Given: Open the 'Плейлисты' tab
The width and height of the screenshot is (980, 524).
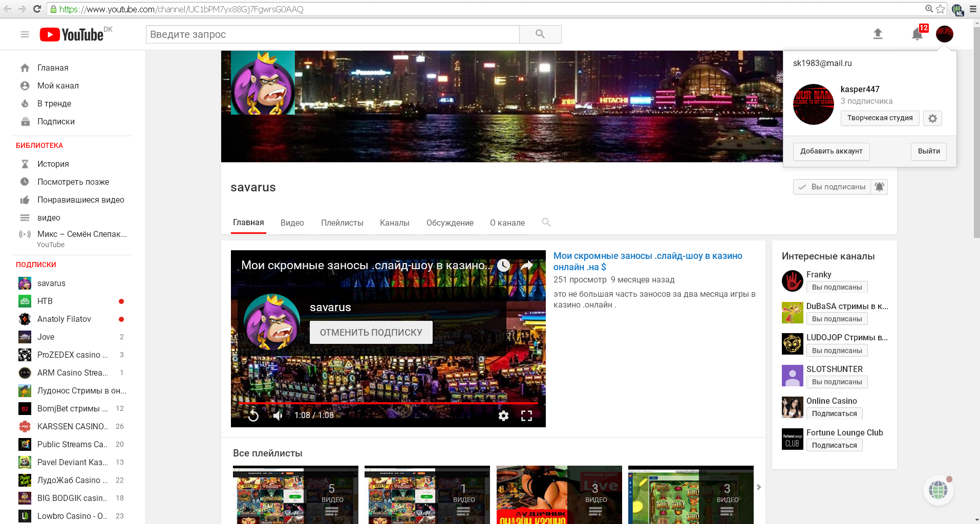Looking at the screenshot, I should click(342, 223).
